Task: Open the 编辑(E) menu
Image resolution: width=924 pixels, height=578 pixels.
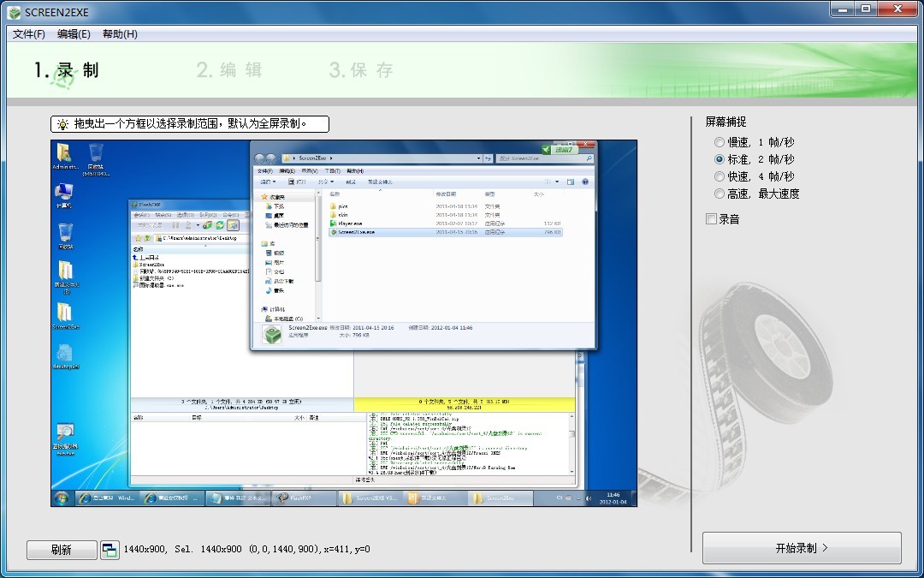Action: 74,34
